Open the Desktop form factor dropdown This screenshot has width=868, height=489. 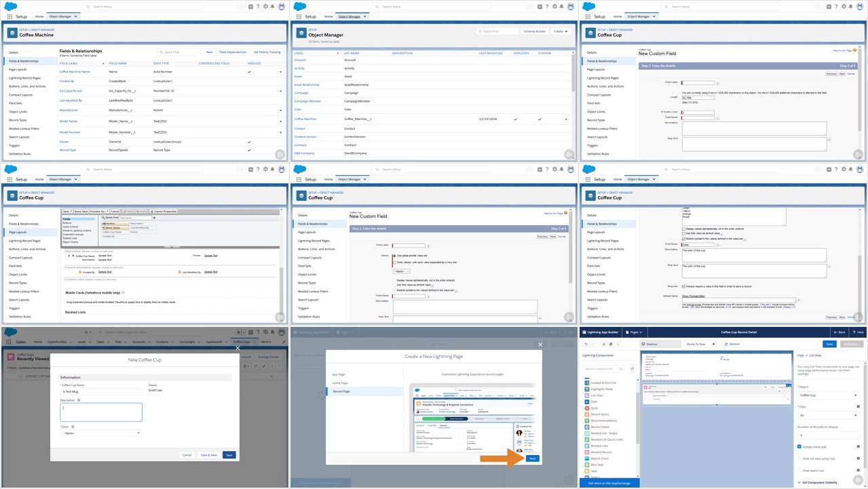(660, 344)
